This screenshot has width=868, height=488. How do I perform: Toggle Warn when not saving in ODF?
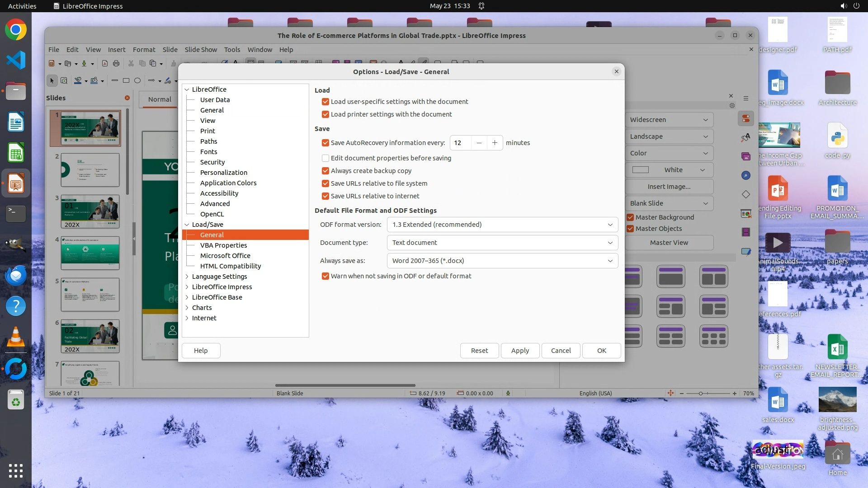click(x=325, y=276)
